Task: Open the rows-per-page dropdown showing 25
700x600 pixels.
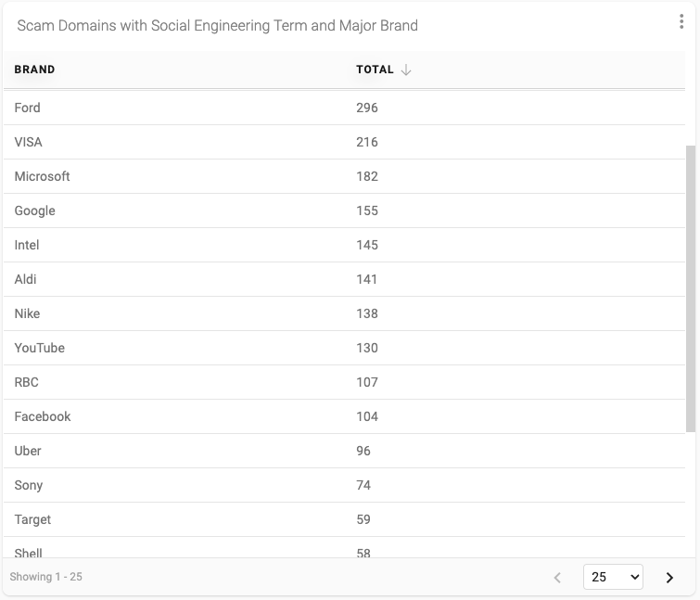Action: [x=613, y=577]
